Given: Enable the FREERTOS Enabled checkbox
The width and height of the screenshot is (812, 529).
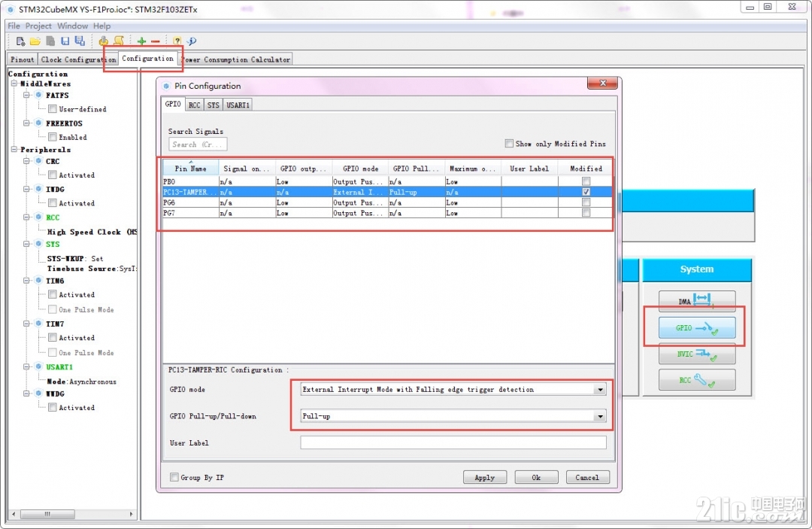Looking at the screenshot, I should (53, 137).
